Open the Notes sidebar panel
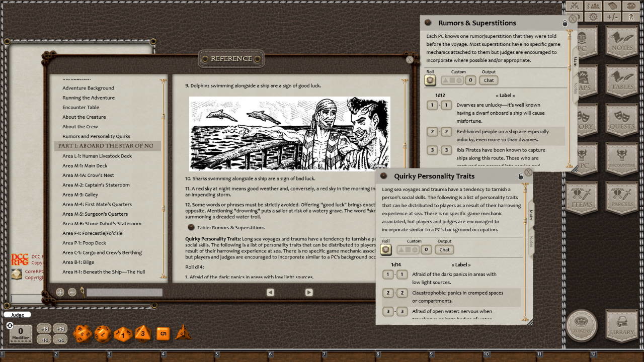Screen dimensions: 644x362 coord(622,42)
